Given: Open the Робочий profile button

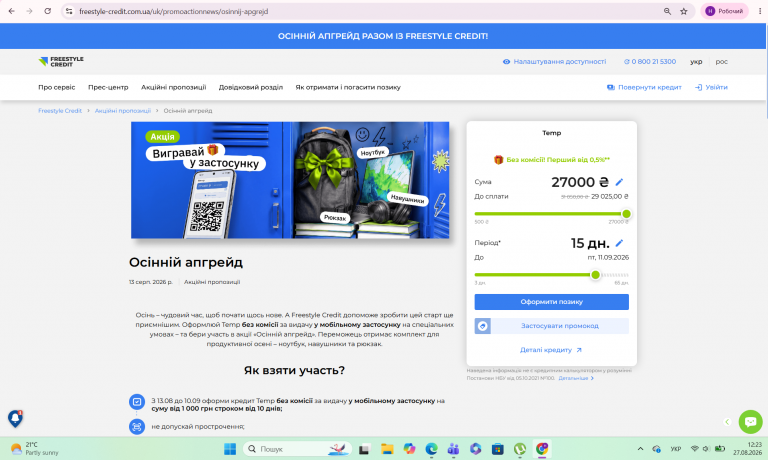Looking at the screenshot, I should click(x=724, y=11).
